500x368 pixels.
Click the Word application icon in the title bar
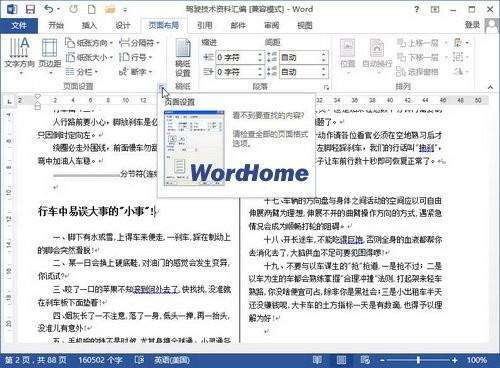[x=12, y=9]
